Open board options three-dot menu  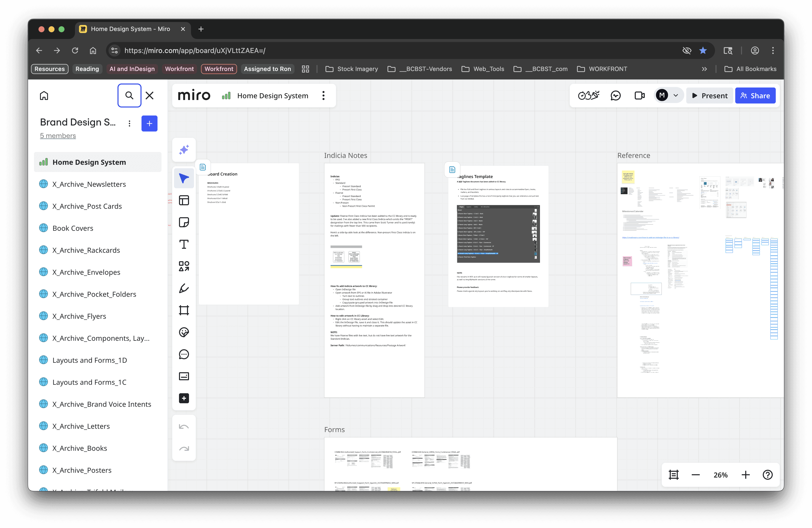pyautogui.click(x=323, y=96)
